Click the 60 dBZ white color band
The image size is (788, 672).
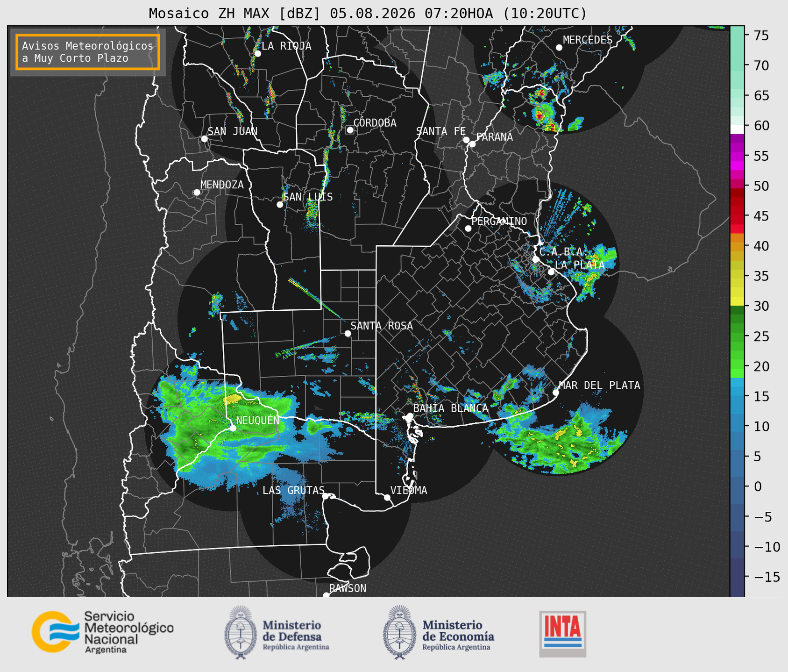[x=737, y=129]
